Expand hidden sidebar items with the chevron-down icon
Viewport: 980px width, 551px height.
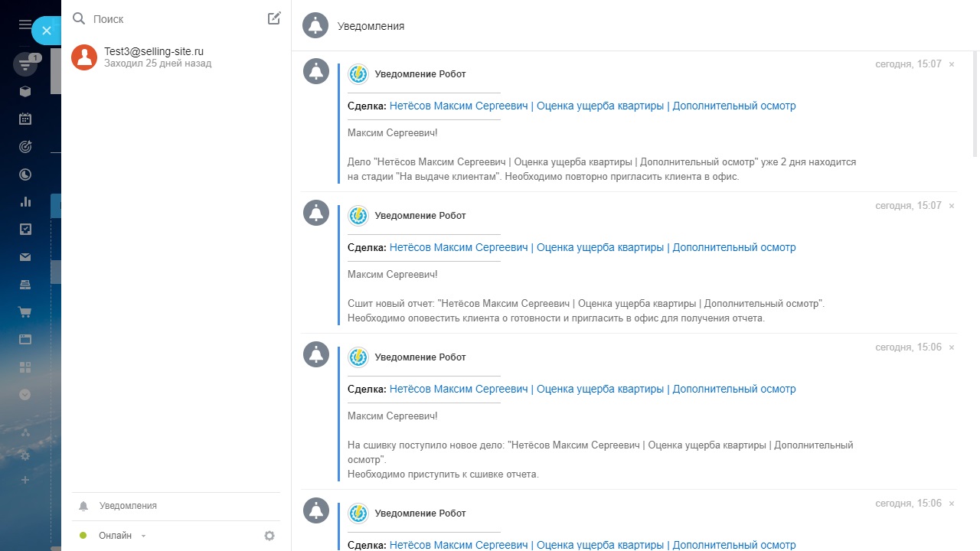[x=25, y=395]
